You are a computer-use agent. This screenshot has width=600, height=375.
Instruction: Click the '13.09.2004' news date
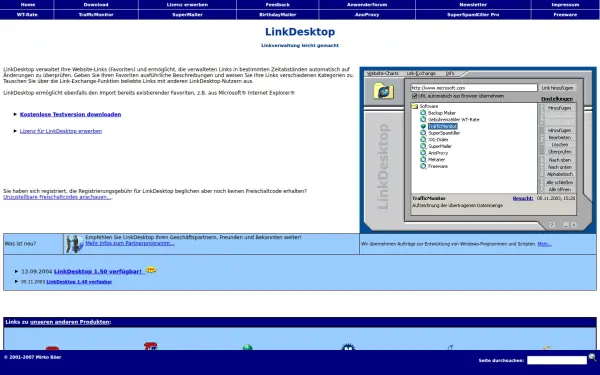click(x=37, y=271)
